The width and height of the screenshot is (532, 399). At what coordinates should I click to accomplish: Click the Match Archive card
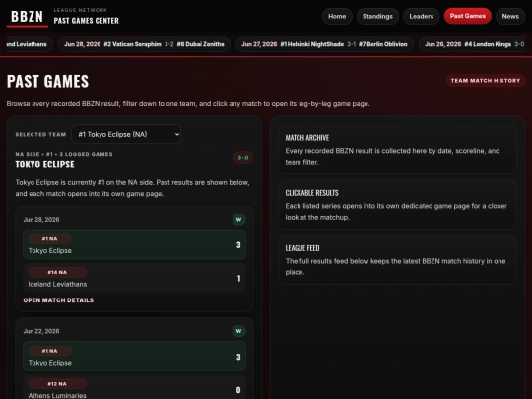click(x=397, y=150)
